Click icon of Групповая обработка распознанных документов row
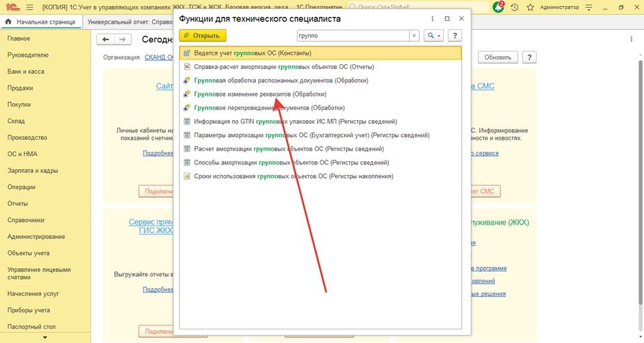Screen dimensions: 644x343 tap(187, 80)
